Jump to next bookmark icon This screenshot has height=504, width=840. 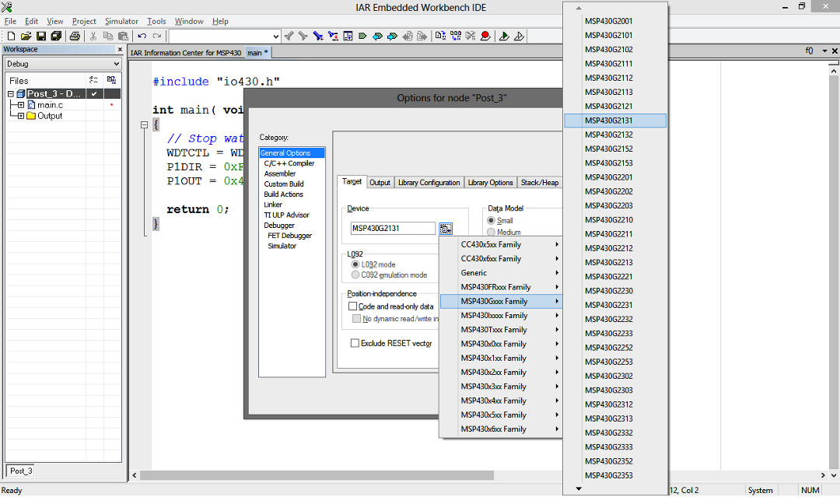[393, 37]
